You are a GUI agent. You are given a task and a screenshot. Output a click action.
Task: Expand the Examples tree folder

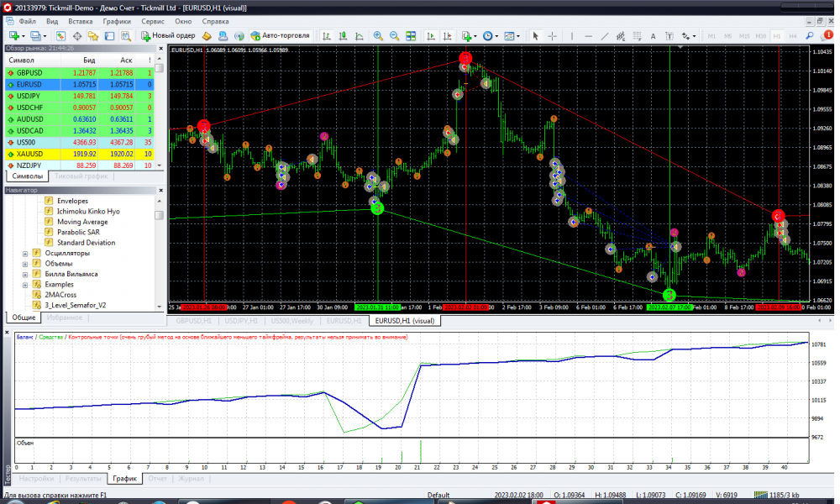click(25, 285)
